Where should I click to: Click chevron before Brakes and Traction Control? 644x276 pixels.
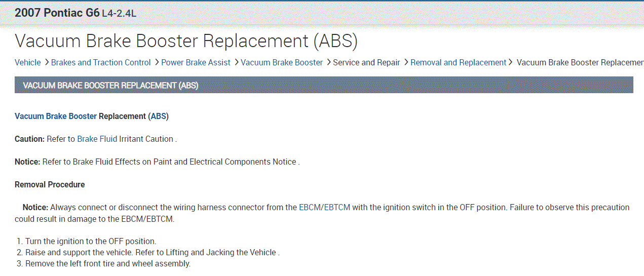coord(47,62)
